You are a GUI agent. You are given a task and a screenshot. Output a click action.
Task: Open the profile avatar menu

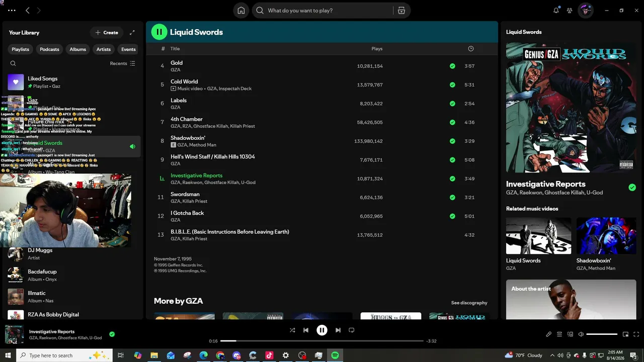[585, 10]
